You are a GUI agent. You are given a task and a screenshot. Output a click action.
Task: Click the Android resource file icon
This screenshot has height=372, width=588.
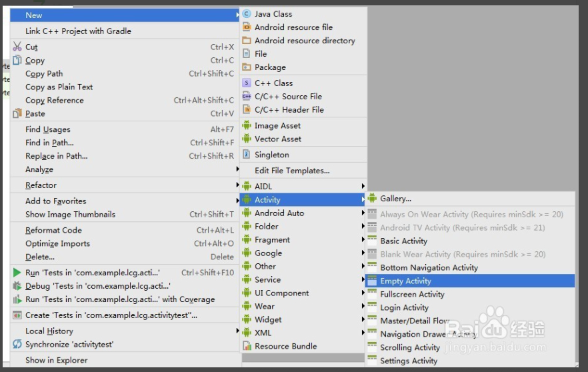point(247,27)
